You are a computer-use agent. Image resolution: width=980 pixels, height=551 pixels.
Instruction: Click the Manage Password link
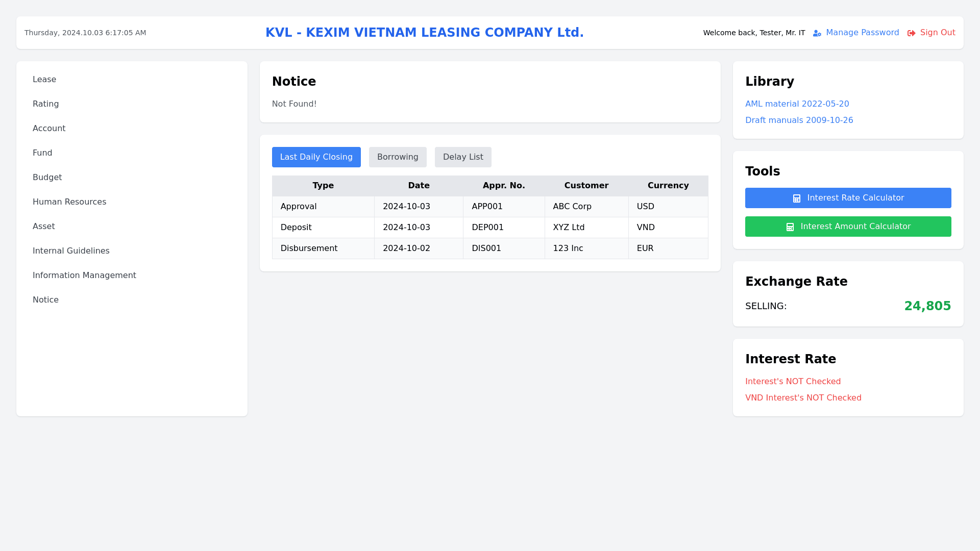click(862, 33)
